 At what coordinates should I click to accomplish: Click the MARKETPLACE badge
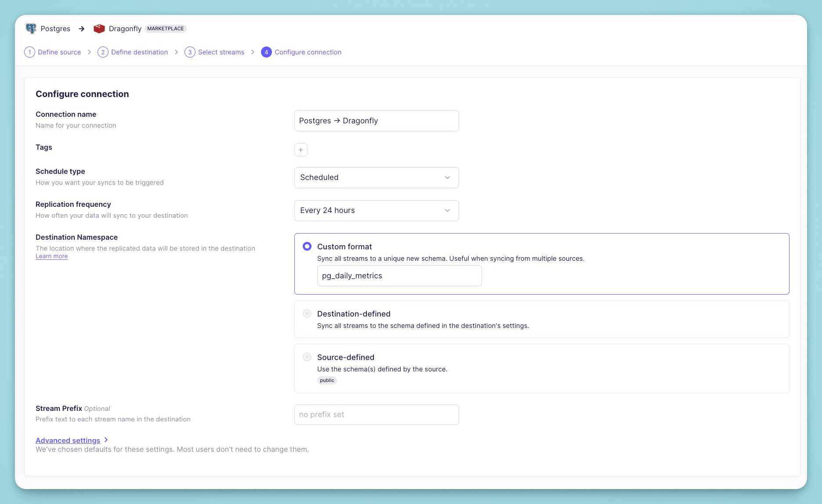pos(166,29)
